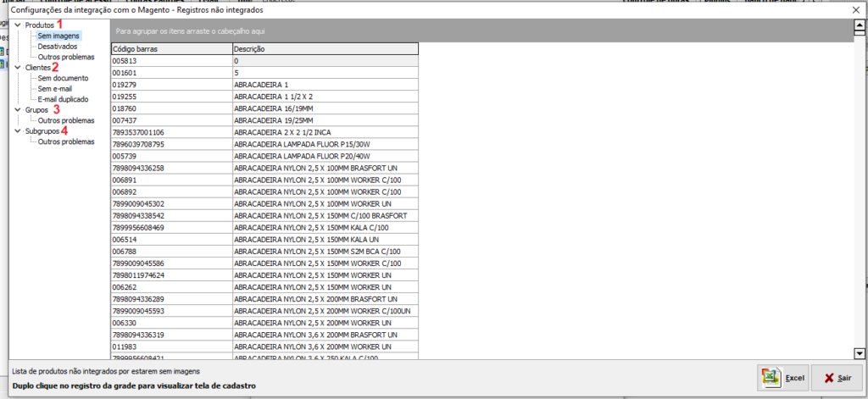Select the Produtos tree label
Image resolution: width=868 pixels, height=399 pixels.
tap(40, 25)
